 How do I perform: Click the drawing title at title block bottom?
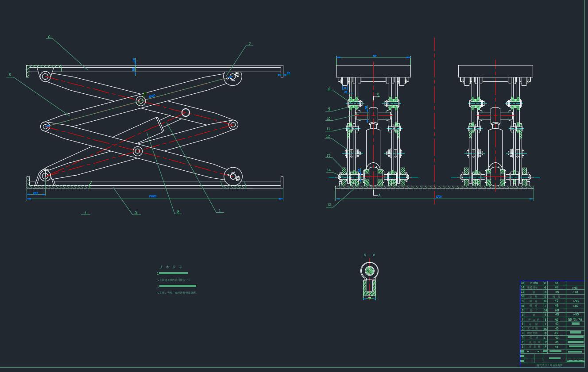click(549, 365)
